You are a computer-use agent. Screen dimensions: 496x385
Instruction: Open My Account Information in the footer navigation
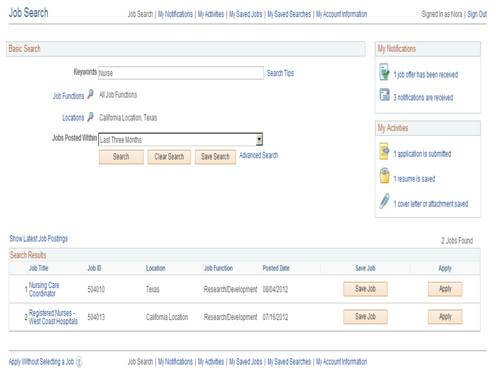click(341, 362)
